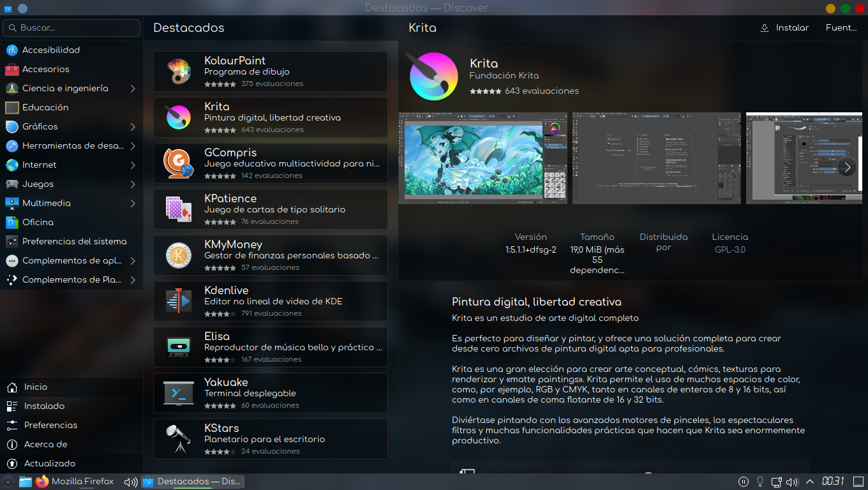This screenshot has width=868, height=490.
Task: Click the KMyMoney coin icon
Action: [178, 255]
